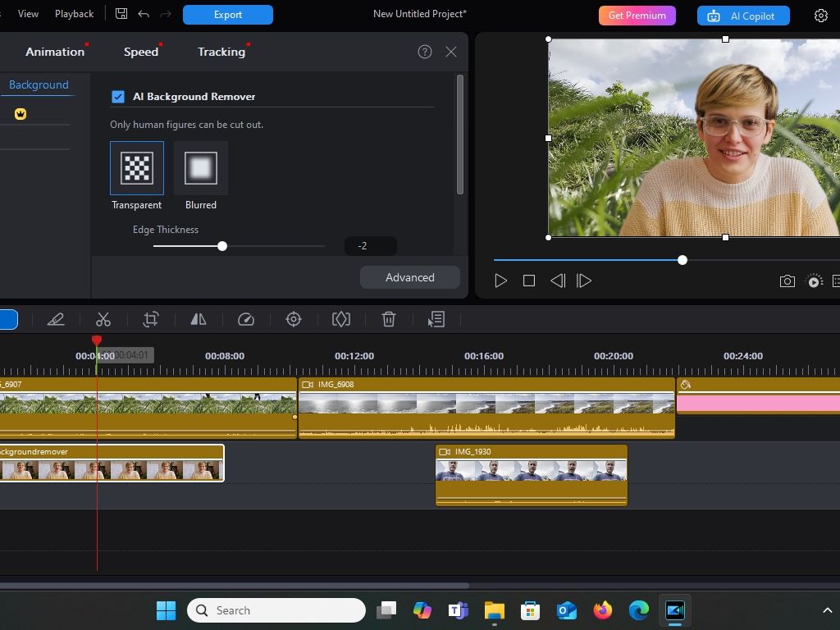840x630 pixels.
Task: Split the clip with the scissors tool
Action: (103, 319)
